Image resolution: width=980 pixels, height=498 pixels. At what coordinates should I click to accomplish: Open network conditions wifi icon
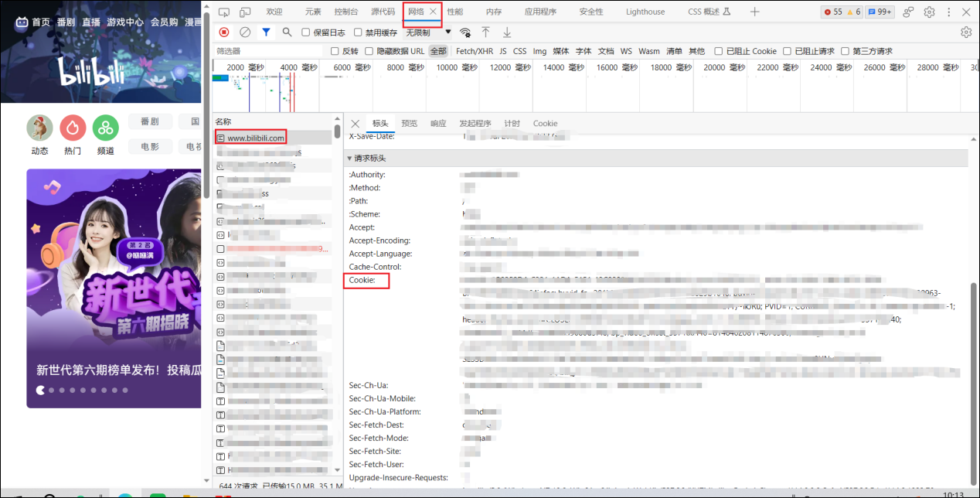click(465, 32)
